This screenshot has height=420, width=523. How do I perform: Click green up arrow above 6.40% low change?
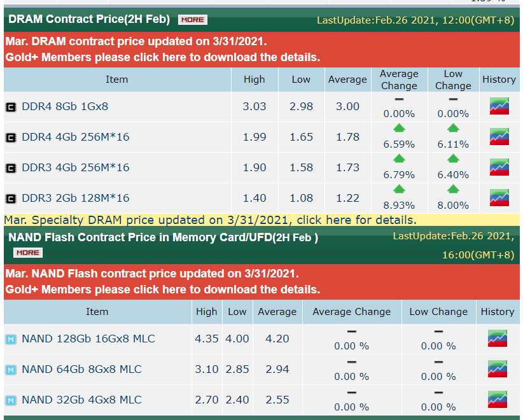tap(453, 158)
